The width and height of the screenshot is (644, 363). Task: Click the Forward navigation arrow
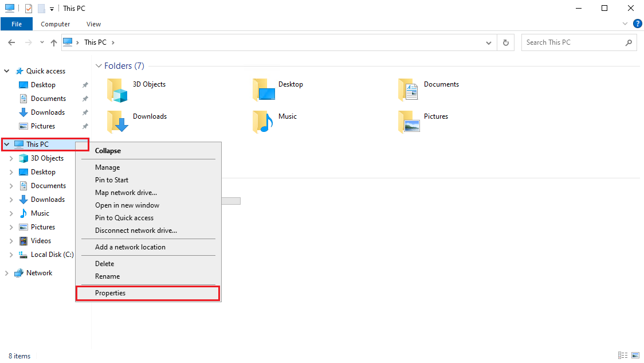click(x=28, y=42)
